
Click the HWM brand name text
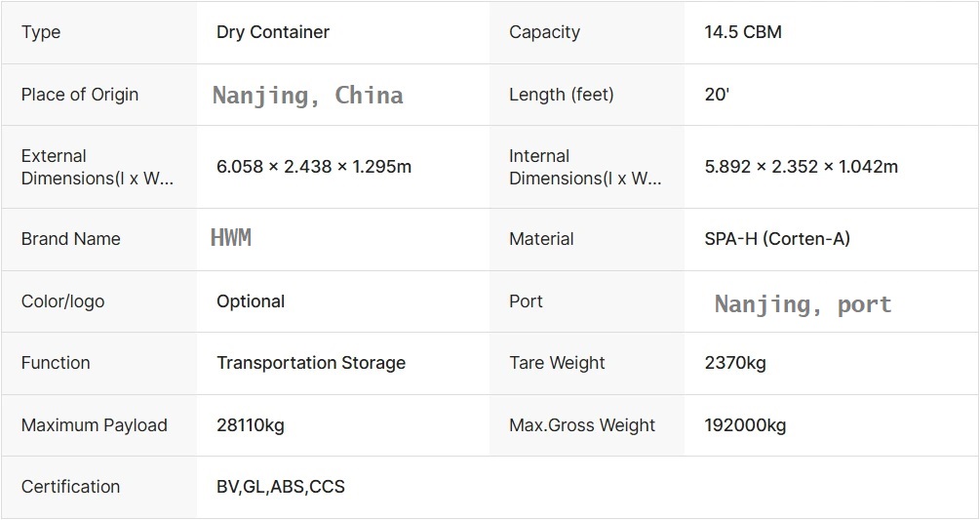[x=231, y=238]
